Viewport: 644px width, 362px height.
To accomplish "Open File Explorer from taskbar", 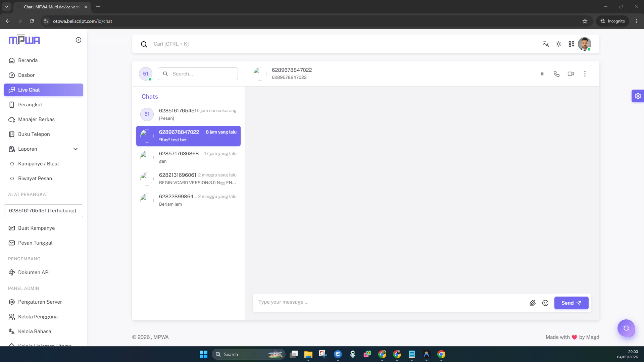I will 308,354.
